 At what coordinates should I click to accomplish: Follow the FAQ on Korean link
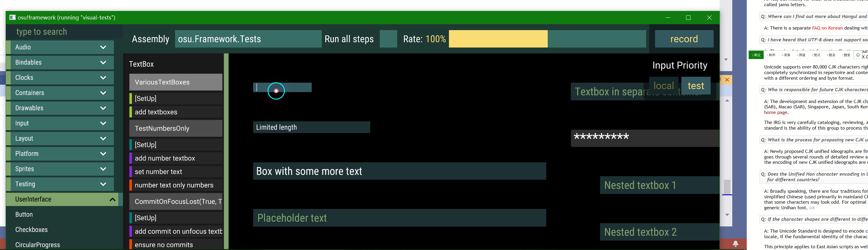827,28
